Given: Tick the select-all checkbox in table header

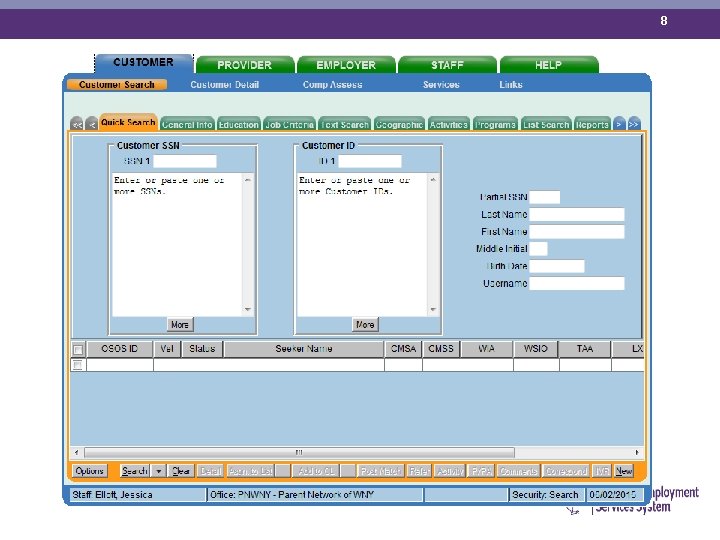Looking at the screenshot, I should tap(78, 349).
